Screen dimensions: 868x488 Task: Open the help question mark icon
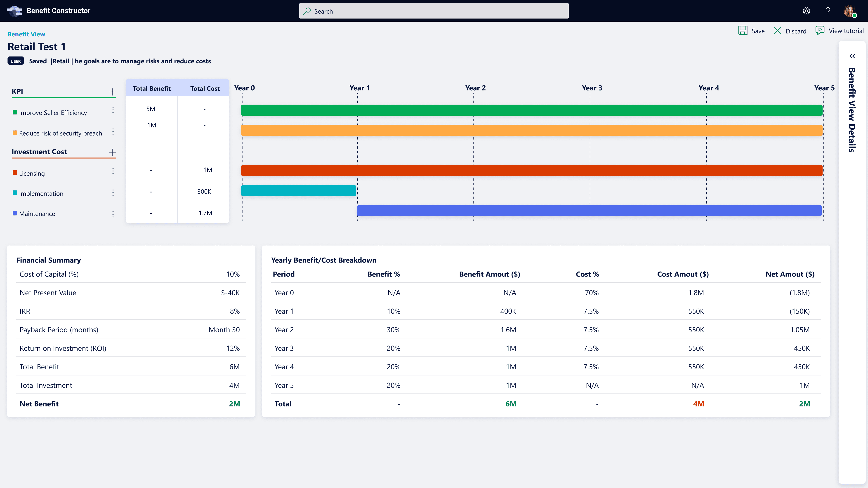pyautogui.click(x=828, y=11)
